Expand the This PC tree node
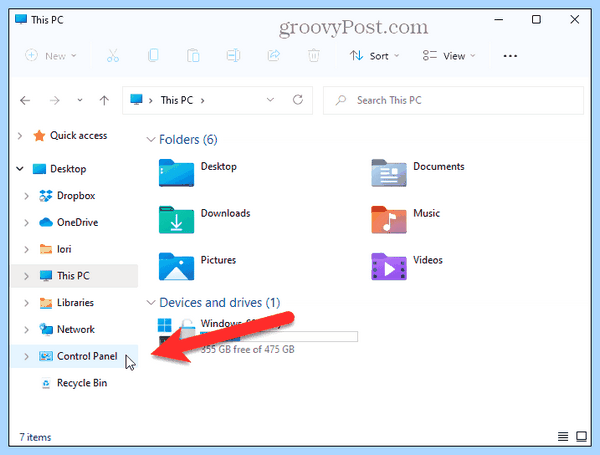This screenshot has width=600, height=455. point(26,276)
